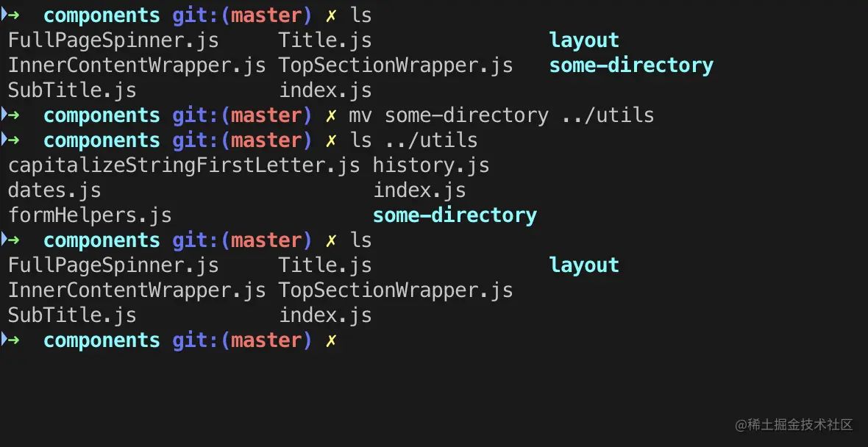This screenshot has height=447, width=868.
Task: Select the capitalizeStringFirstLetter.js file name
Action: 184,165
